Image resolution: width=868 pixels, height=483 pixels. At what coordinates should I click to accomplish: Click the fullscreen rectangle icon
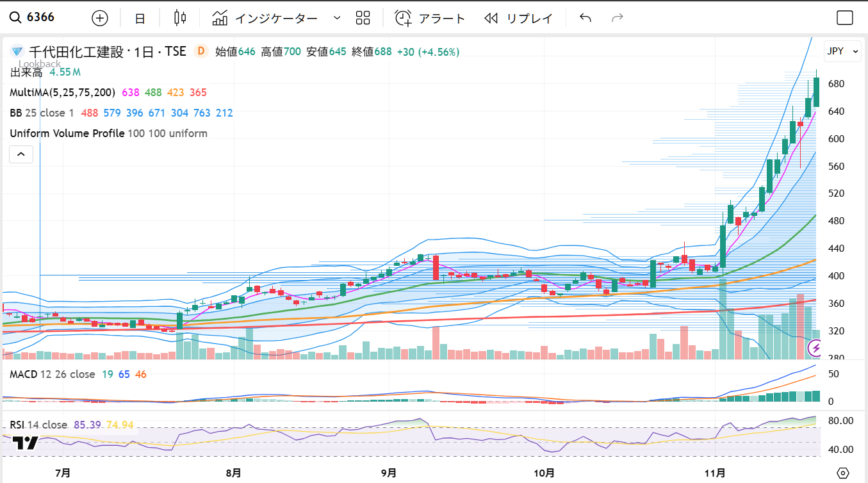tap(845, 18)
